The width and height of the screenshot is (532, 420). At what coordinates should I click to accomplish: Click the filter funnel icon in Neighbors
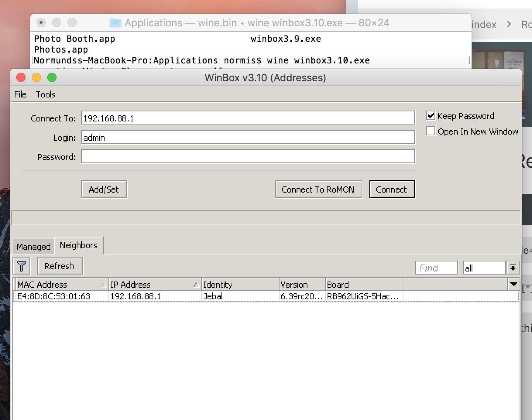click(22, 266)
